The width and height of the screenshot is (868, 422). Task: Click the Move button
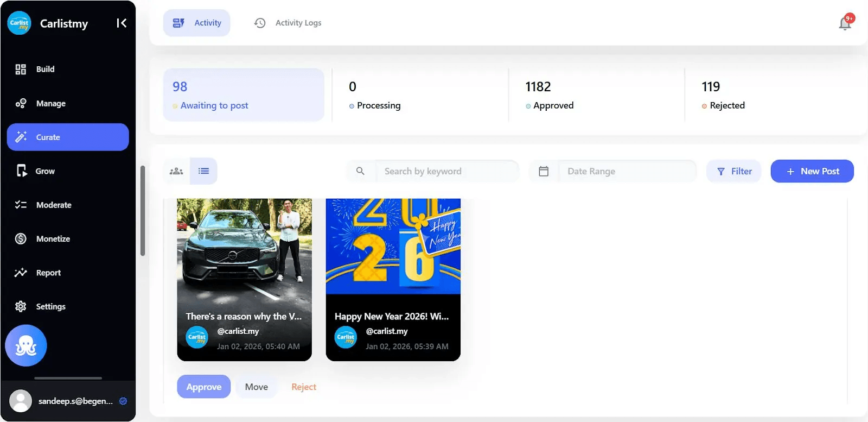click(x=257, y=387)
